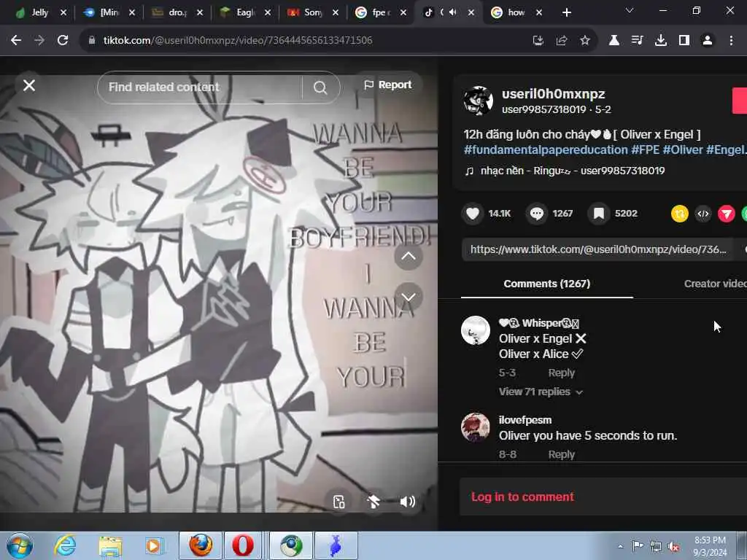
Task: Launch Internet Explorer from taskbar
Action: click(x=65, y=545)
